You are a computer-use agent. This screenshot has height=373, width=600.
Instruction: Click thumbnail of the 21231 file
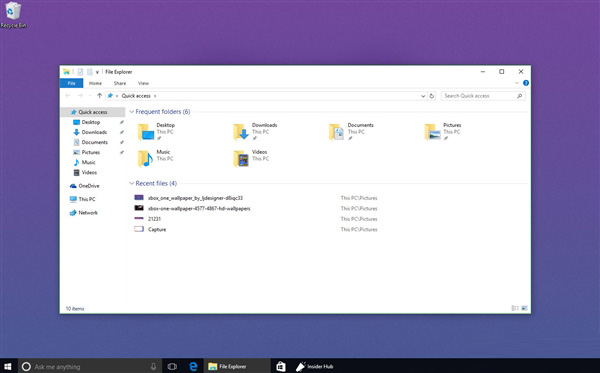(139, 218)
